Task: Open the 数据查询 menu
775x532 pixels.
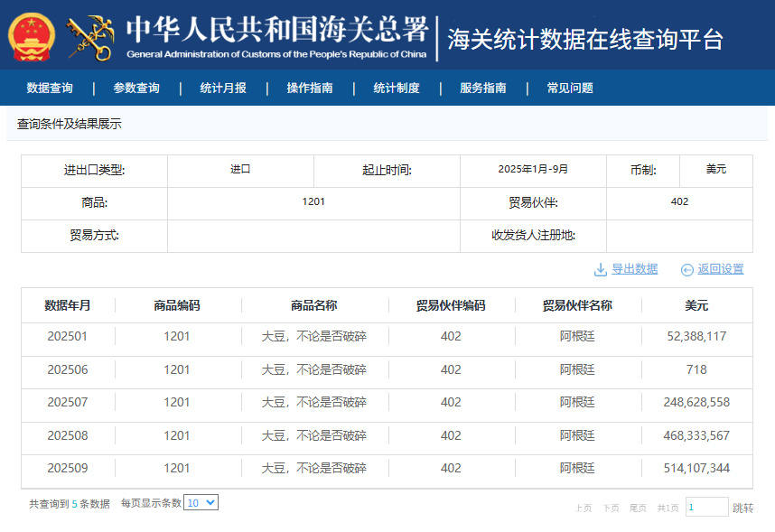Action: point(50,88)
